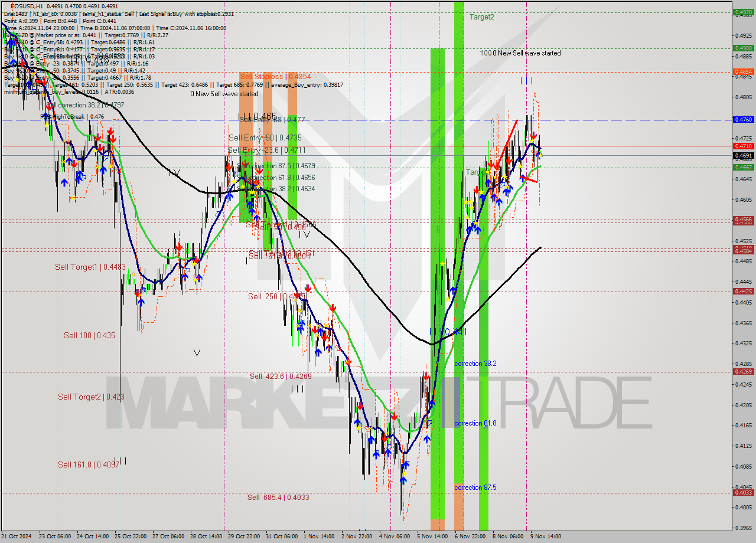
Task: Click the 'Sell 161.8 | 0.4097' label
Action: [x=89, y=465]
